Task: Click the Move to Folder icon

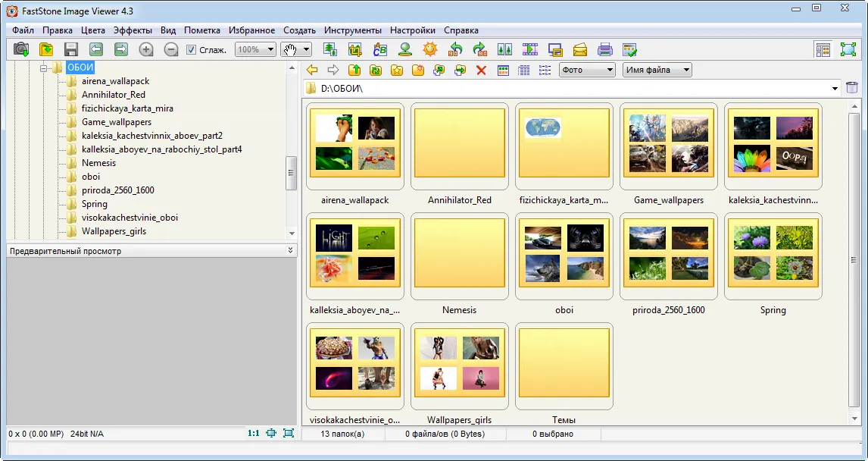Action: coord(460,70)
